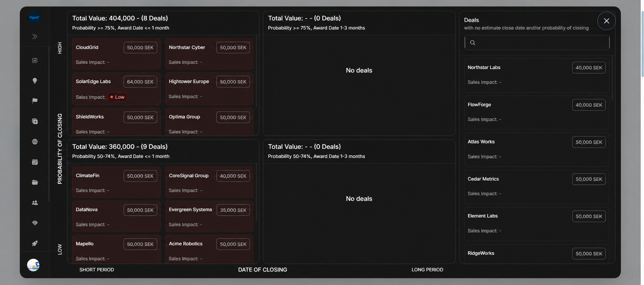Click the 50,000 SEK value on DataNova
This screenshot has height=285, width=644.
coord(140,210)
